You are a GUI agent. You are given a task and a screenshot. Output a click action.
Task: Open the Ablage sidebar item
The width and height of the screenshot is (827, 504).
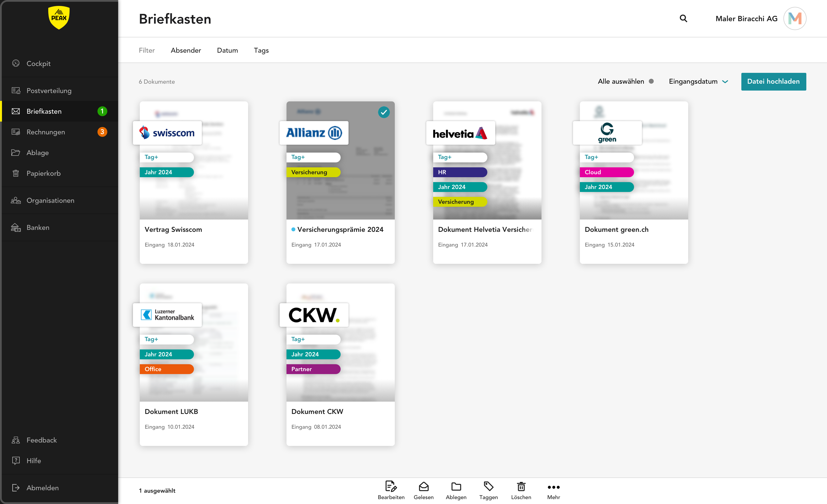38,153
